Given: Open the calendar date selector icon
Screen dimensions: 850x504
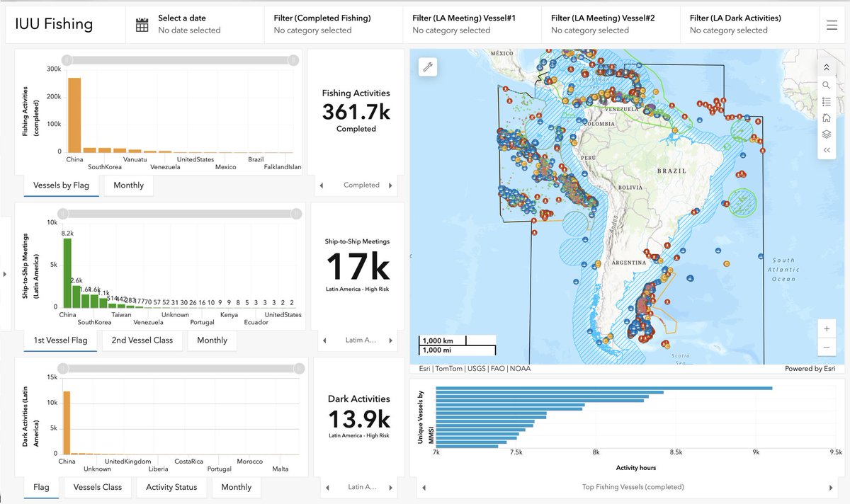Looking at the screenshot, I should pyautogui.click(x=142, y=24).
